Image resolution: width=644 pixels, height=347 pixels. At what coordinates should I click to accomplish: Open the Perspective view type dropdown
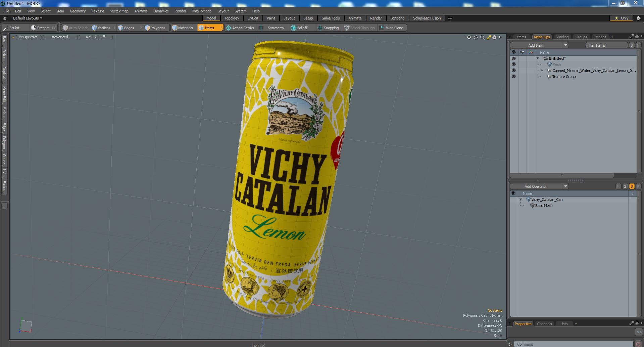tap(28, 37)
